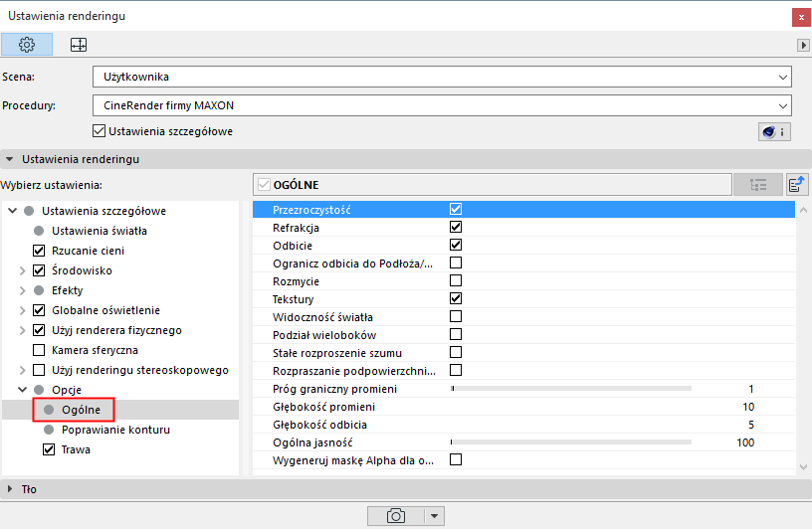Screen dimensions: 812x529
Task: Click the list scroll down arrow
Action: click(804, 467)
